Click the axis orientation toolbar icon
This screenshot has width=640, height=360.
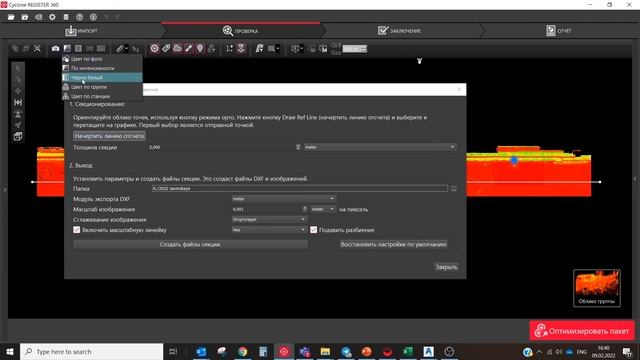coord(229,49)
